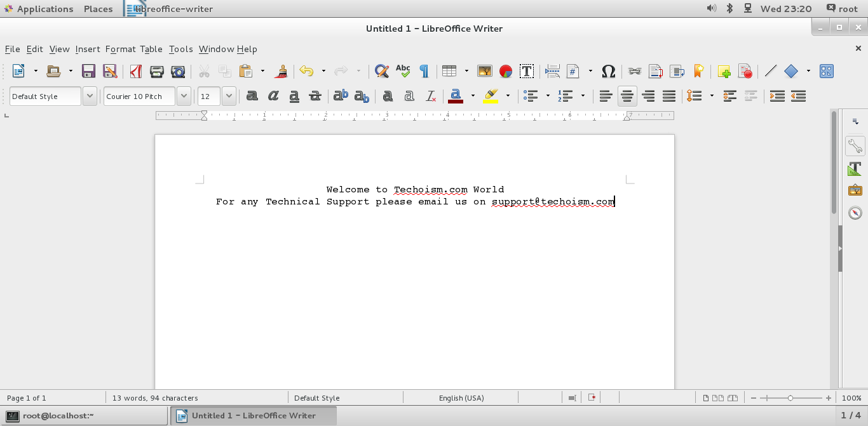
Task: Click the Save As icon
Action: (110, 71)
